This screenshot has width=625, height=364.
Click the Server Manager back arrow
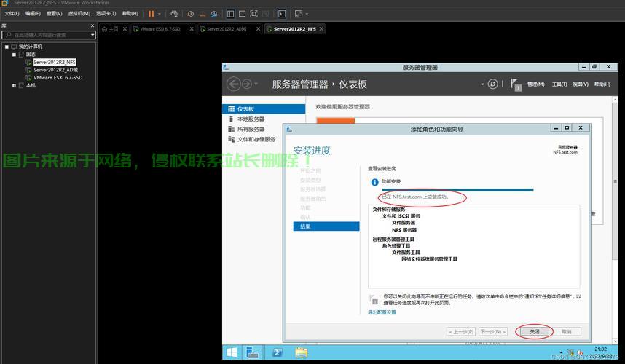tap(234, 84)
